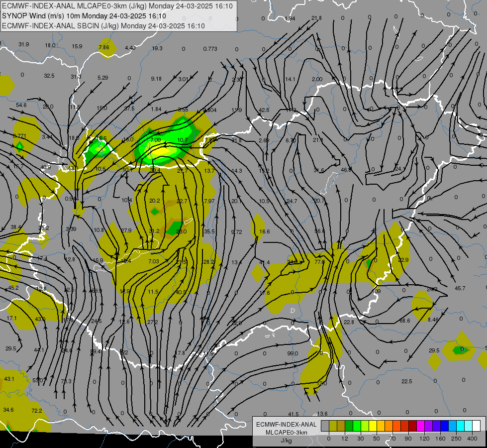The image size is (487, 448).
Task: Click the legend tick label 250
Action: click(x=456, y=439)
